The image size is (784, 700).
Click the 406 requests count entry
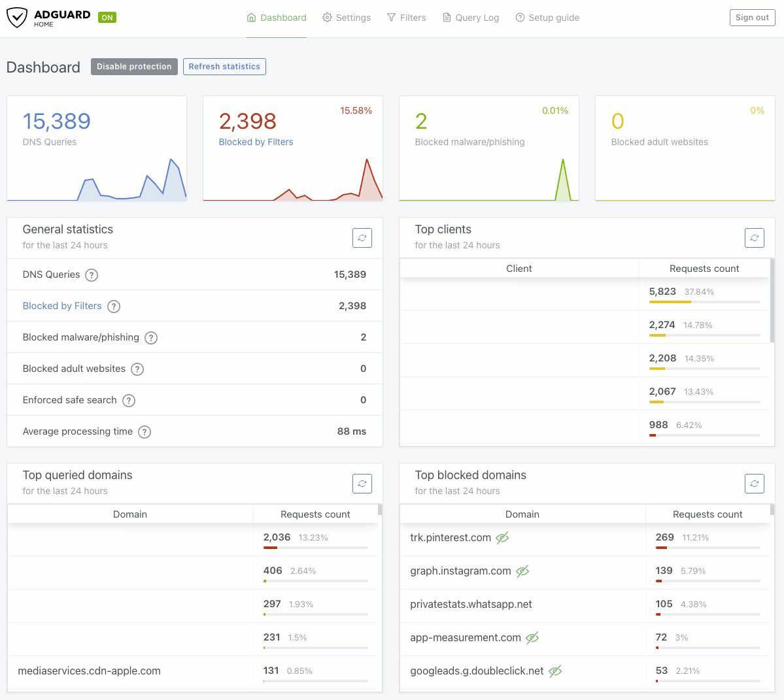pyautogui.click(x=273, y=571)
